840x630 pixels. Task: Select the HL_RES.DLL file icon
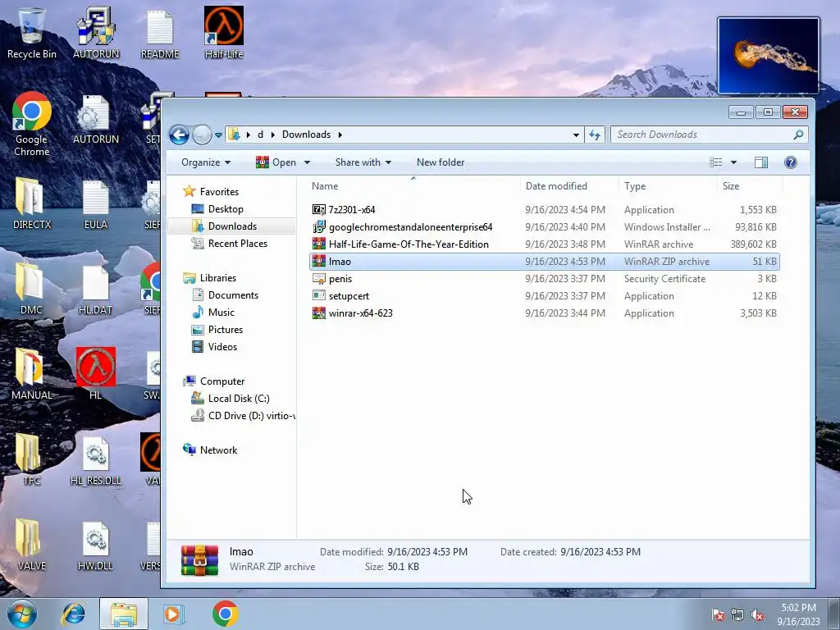pyautogui.click(x=96, y=459)
